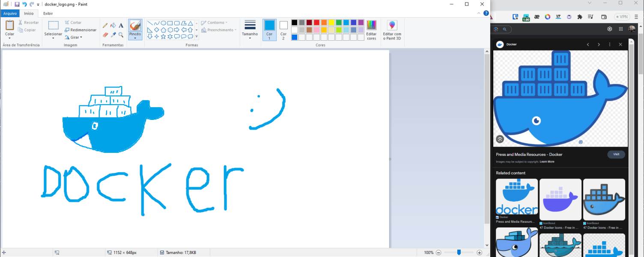The height and width of the screenshot is (257, 644).
Task: Open the Arquivo menu
Action: pos(10,13)
